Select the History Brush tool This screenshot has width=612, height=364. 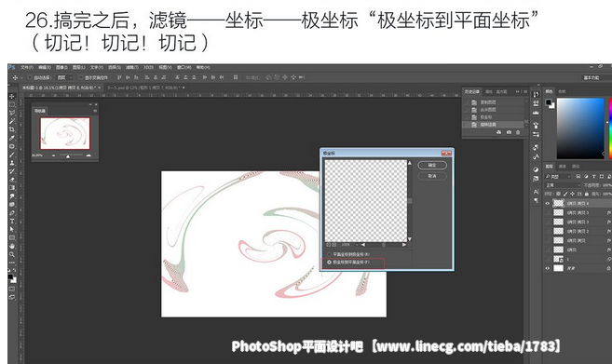[x=12, y=171]
